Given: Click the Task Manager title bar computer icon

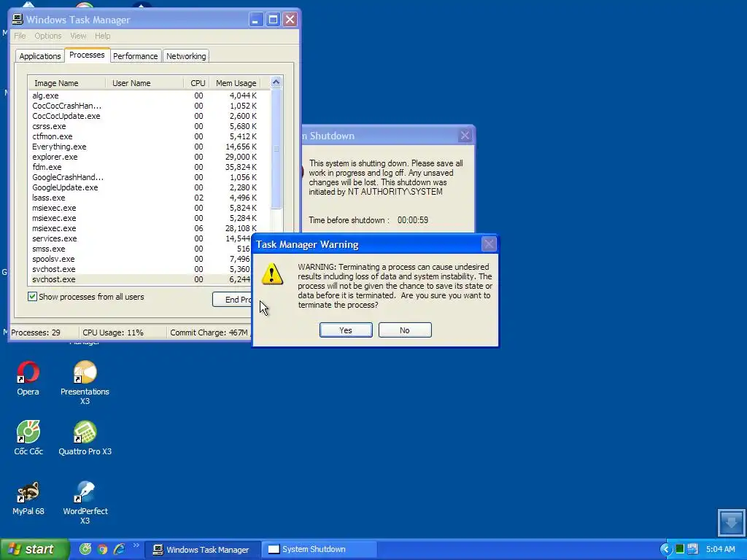Looking at the screenshot, I should click(18, 20).
